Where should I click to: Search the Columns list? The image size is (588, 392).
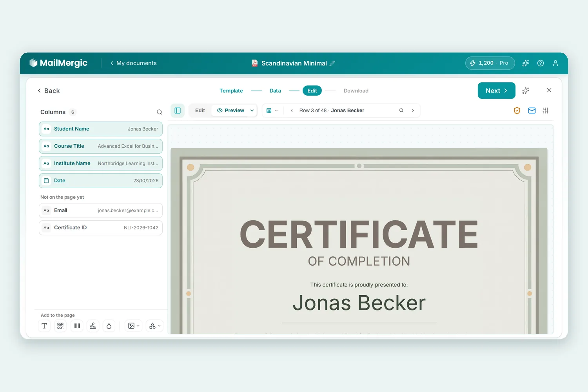point(160,112)
